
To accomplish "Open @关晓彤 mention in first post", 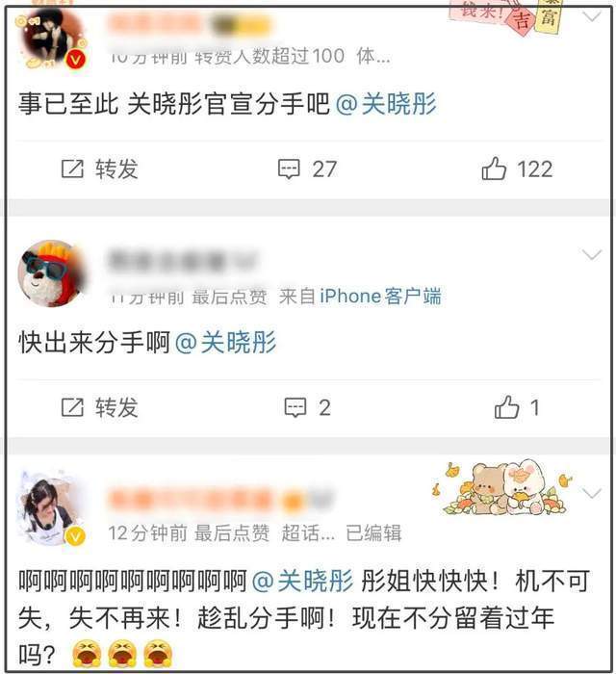I will (386, 104).
